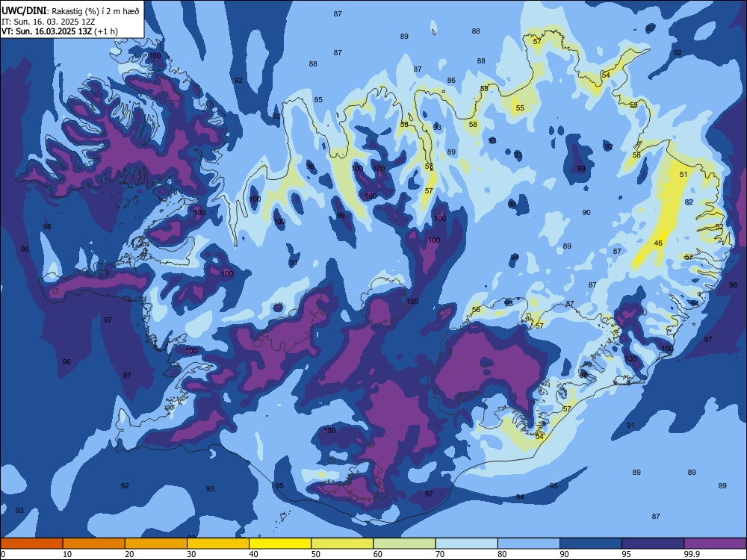Select the pale yellow 50–60 legend swatch
This screenshot has width=747, height=560.
342,544
